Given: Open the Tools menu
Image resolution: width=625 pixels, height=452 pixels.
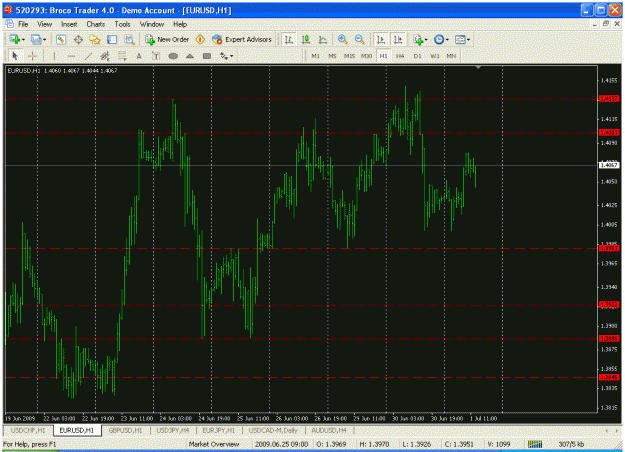Looking at the screenshot, I should point(122,24).
